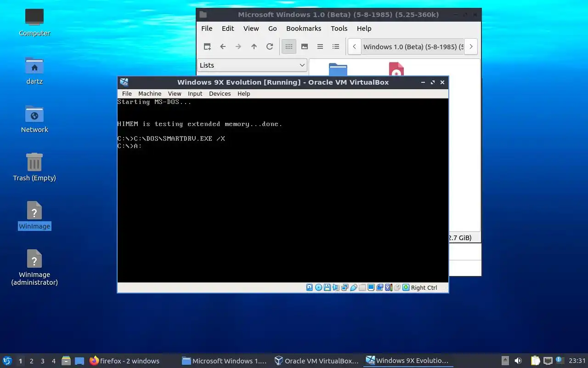The image size is (588, 368).
Task: Click the floppy disk indicator in VirtualBox status bar
Action: click(327, 287)
